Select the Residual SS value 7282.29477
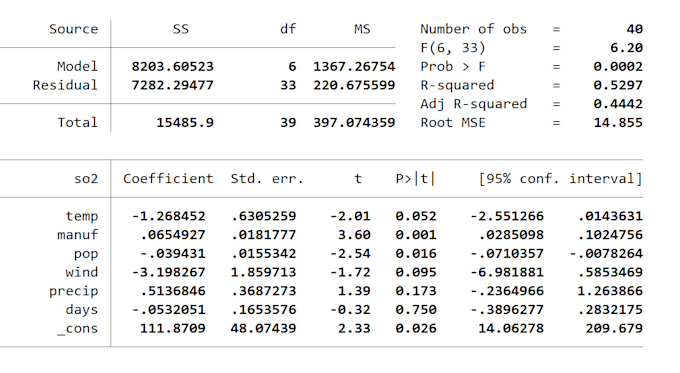This screenshot has height=373, width=680. click(x=173, y=85)
